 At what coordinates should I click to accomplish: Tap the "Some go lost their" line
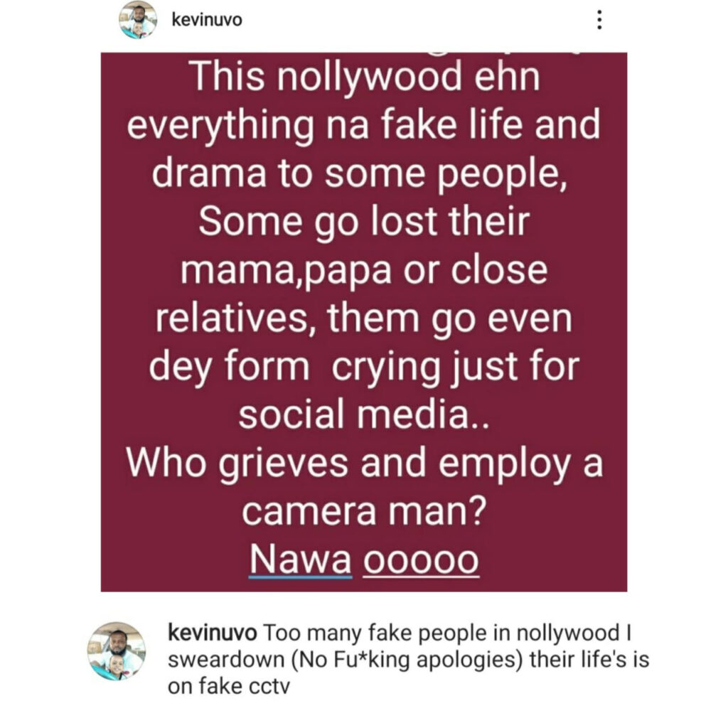(364, 222)
